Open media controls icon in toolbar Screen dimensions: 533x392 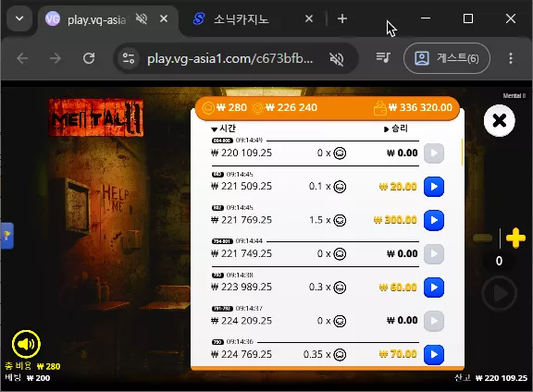pyautogui.click(x=383, y=57)
